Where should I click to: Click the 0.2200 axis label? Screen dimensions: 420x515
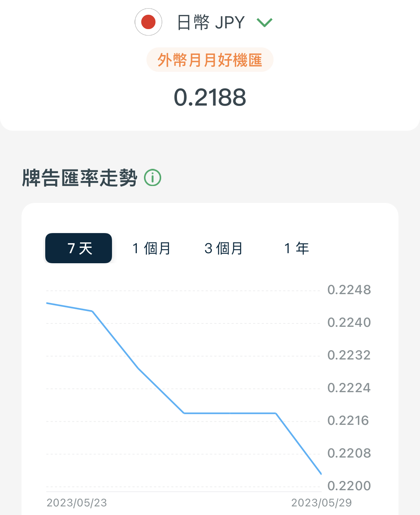tap(349, 486)
